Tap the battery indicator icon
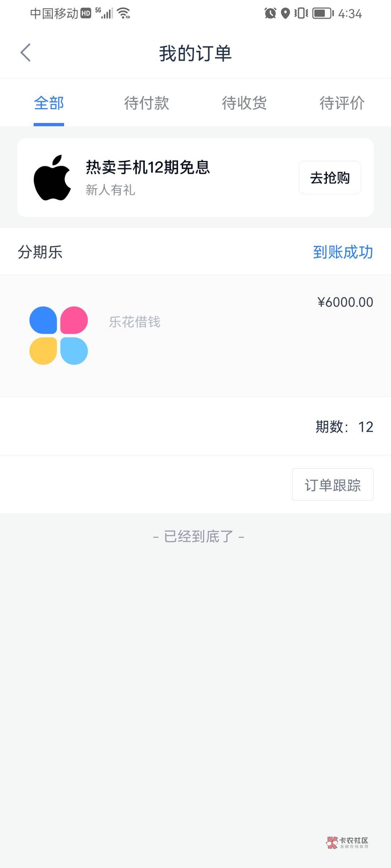Viewport: 391px width, 868px height. [x=323, y=13]
